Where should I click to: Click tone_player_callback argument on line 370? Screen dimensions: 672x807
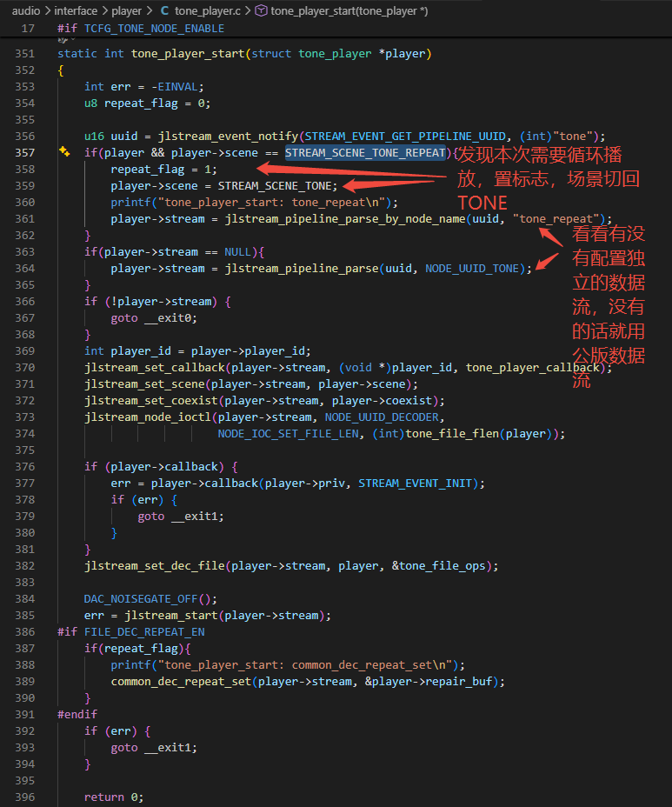533,368
